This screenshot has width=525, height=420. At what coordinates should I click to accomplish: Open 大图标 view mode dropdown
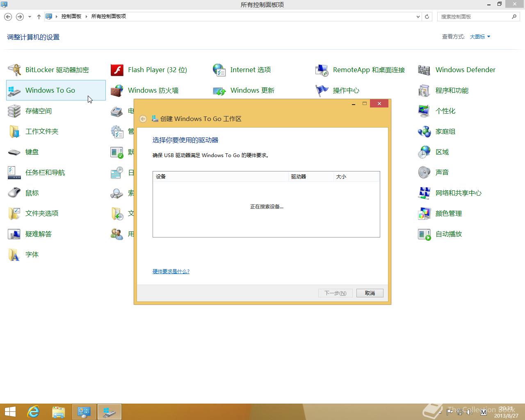(480, 37)
